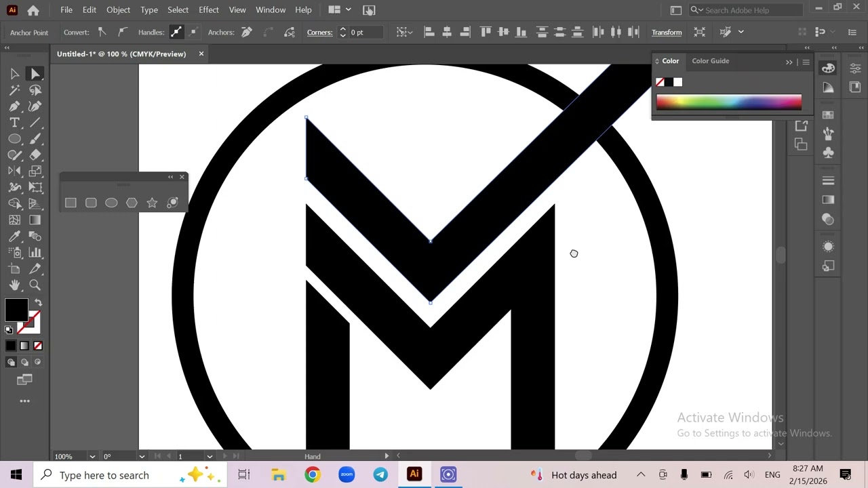Select the Reflect tool

15,171
